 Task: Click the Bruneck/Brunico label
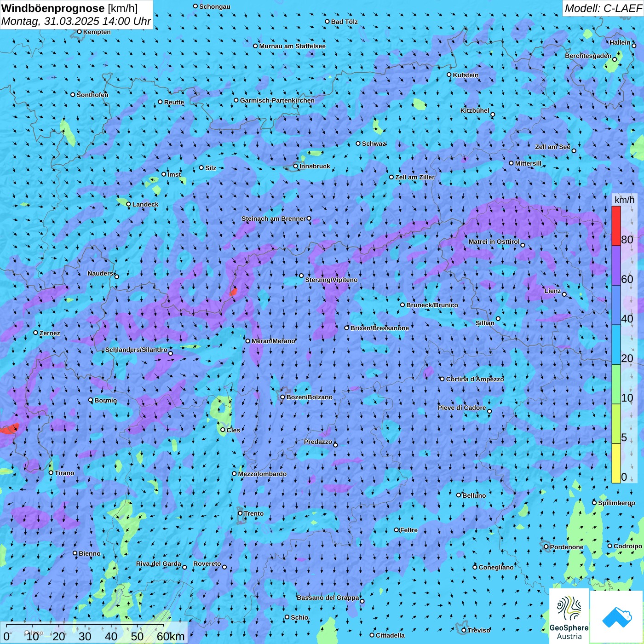pos(432,305)
